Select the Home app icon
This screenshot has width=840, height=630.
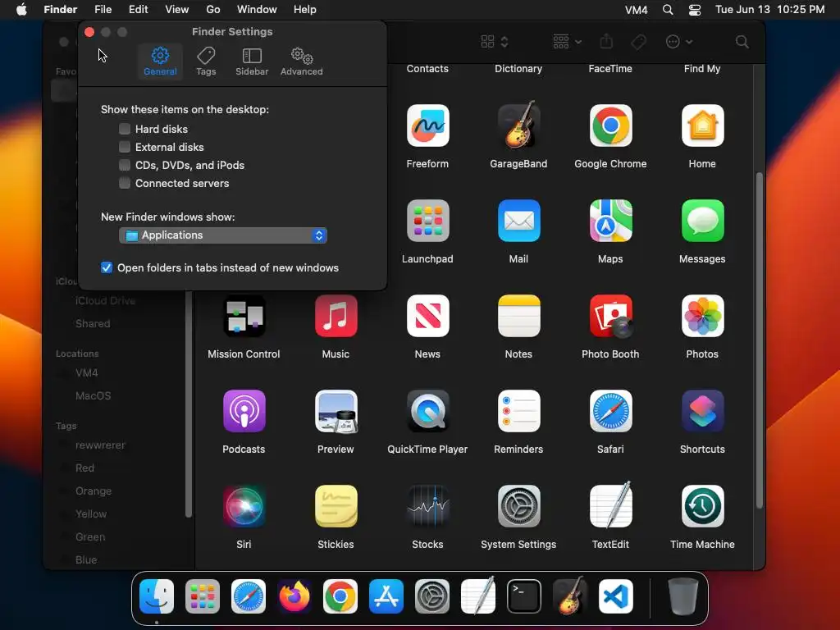(702, 126)
